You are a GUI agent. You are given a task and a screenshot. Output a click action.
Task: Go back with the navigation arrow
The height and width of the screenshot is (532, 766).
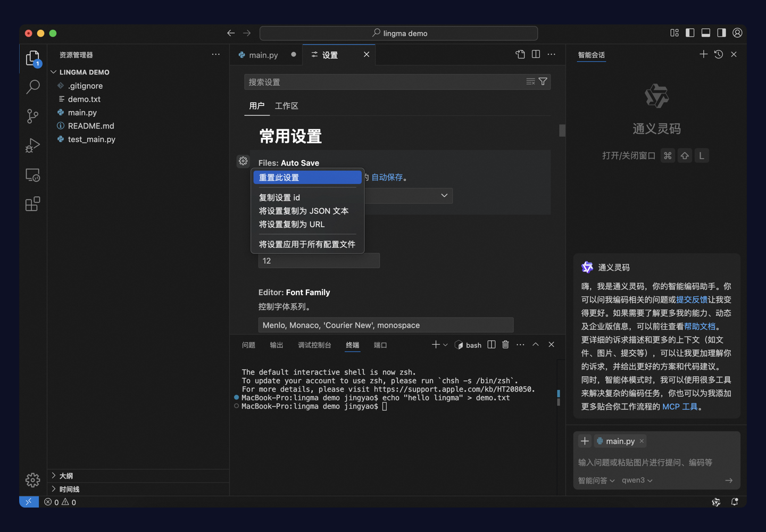[x=231, y=33]
